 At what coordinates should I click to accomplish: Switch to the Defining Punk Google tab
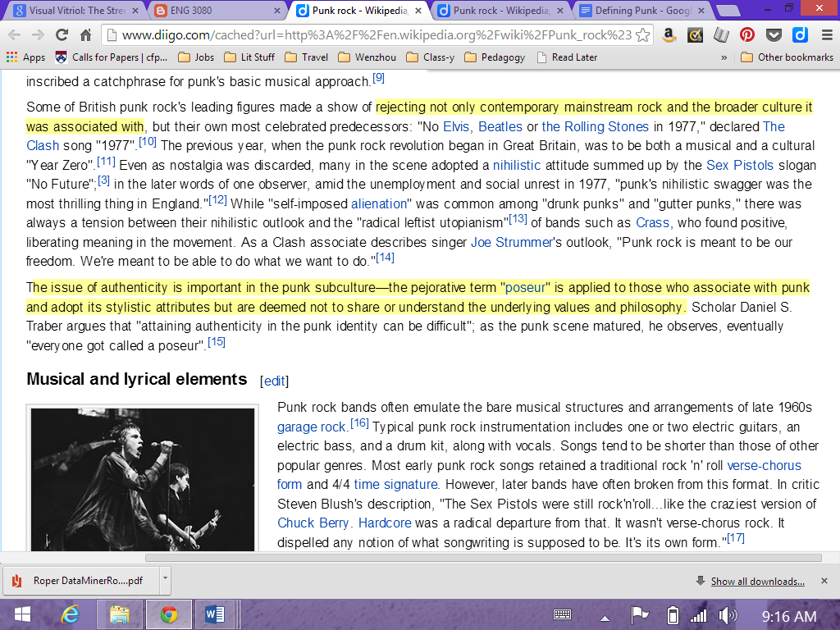[636, 10]
